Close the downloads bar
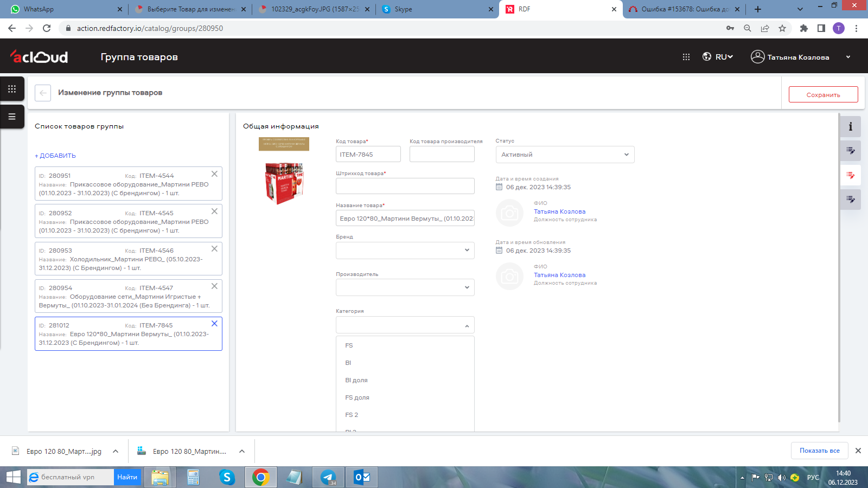 point(858,451)
